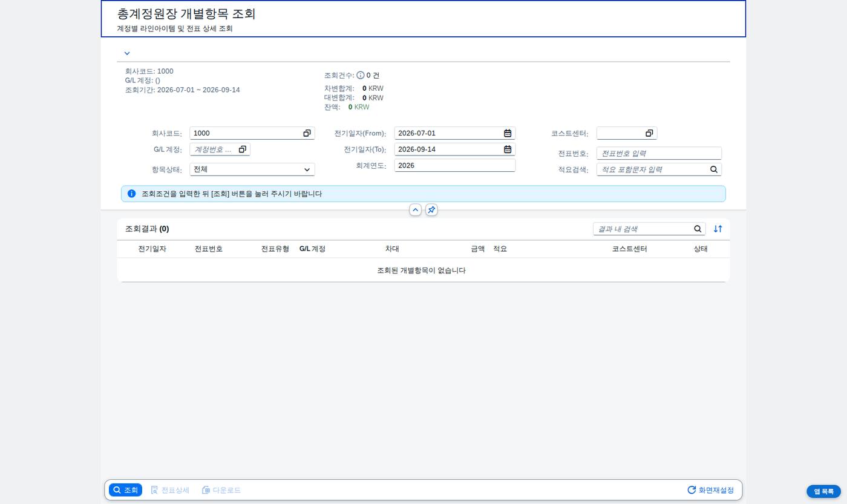The width and height of the screenshot is (847, 504).
Task: Focus the 전표번호 입력 field
Action: pos(659,153)
